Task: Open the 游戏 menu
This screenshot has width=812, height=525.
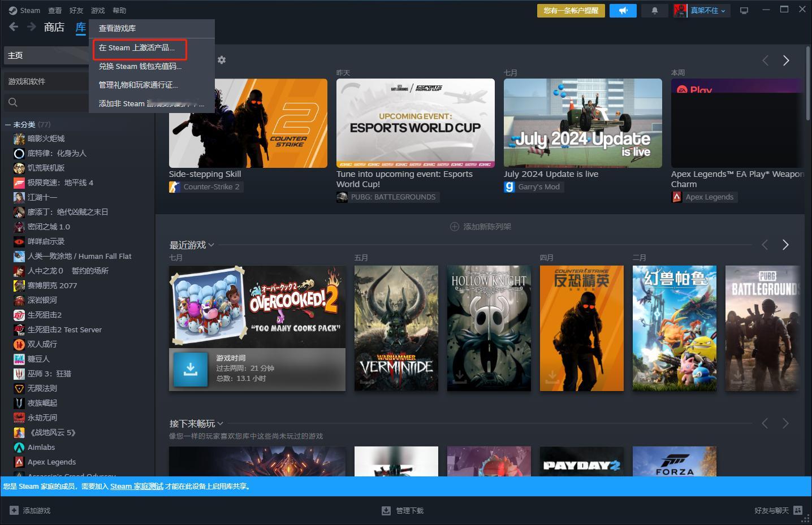Action: point(98,10)
